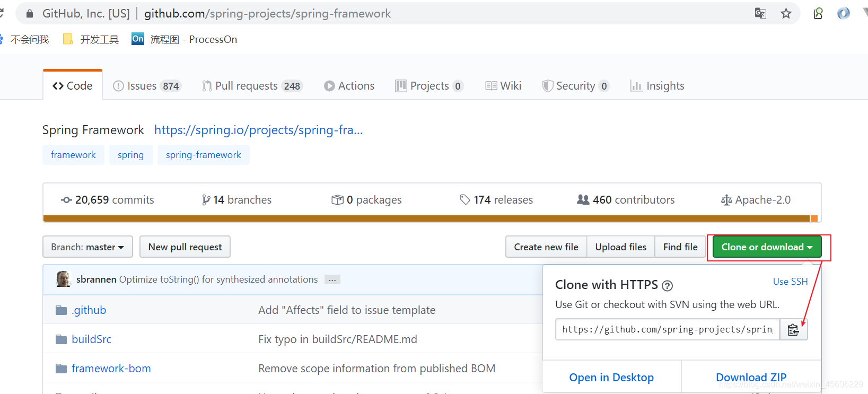Open the .github folder
Image resolution: width=868 pixels, height=394 pixels.
(89, 310)
